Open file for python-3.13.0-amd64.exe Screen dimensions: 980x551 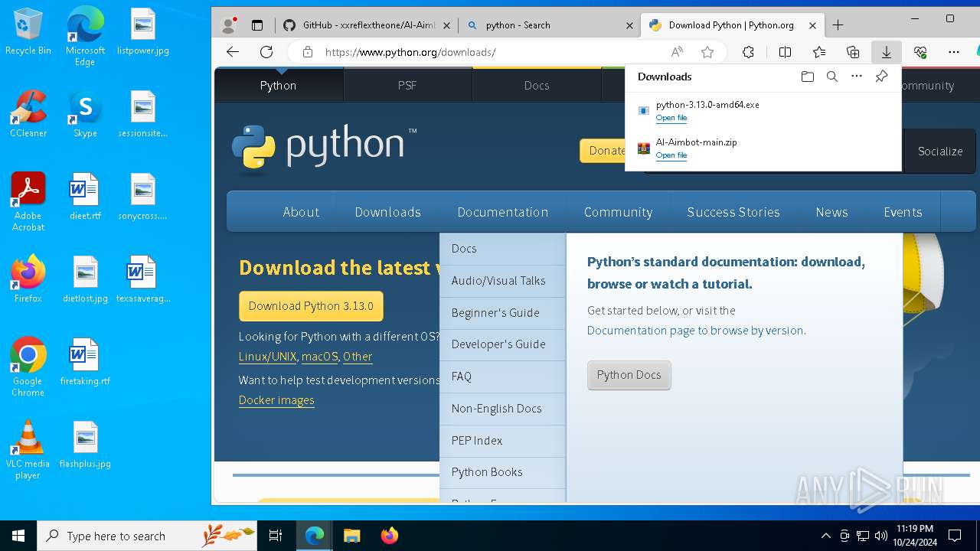(671, 118)
